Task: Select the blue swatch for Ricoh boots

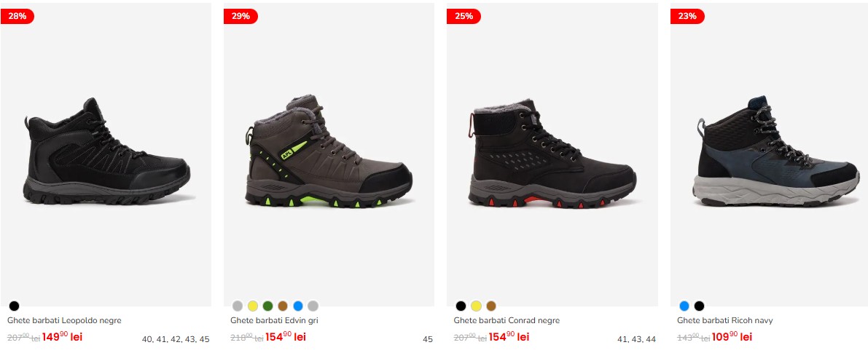Action: coord(684,306)
